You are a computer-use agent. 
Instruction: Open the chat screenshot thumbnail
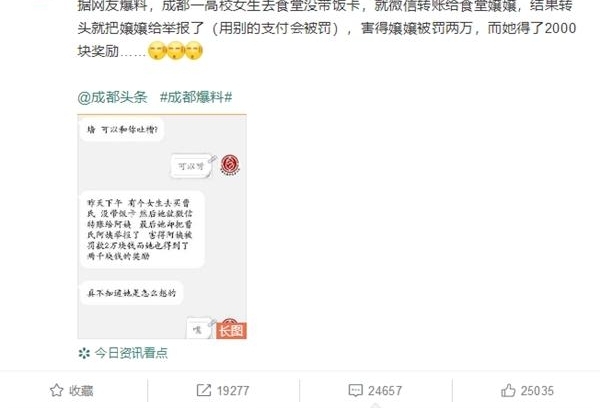[162, 226]
